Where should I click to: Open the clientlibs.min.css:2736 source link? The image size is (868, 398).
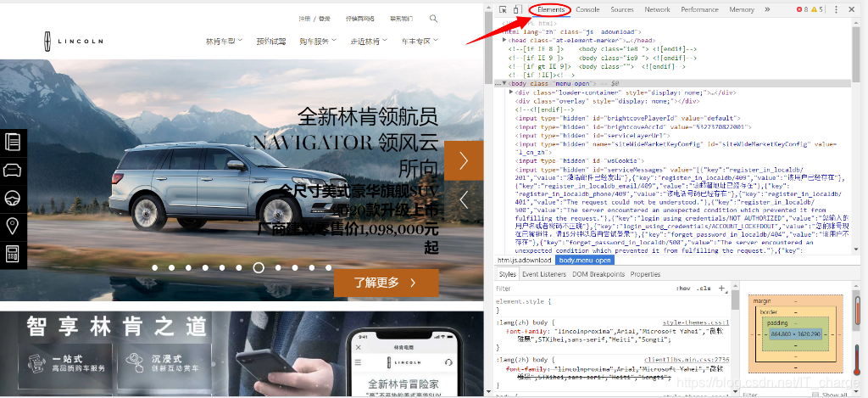coord(687,360)
